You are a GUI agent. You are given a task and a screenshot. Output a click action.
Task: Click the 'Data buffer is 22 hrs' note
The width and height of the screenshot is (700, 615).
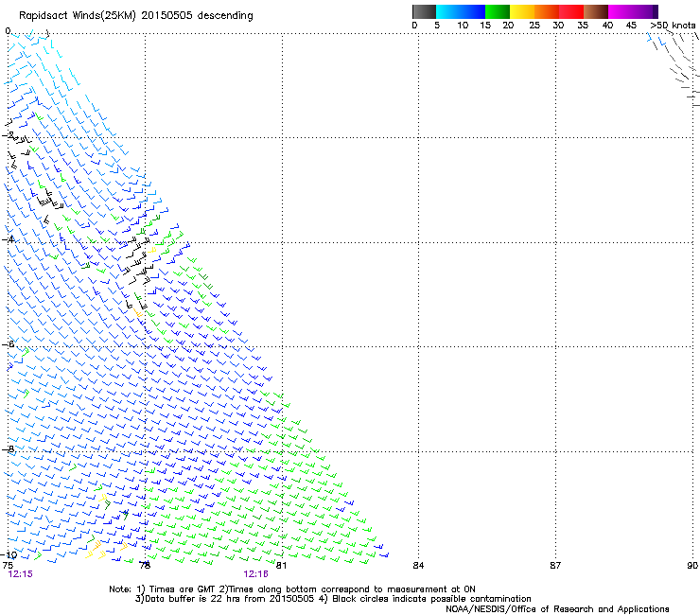(333, 599)
